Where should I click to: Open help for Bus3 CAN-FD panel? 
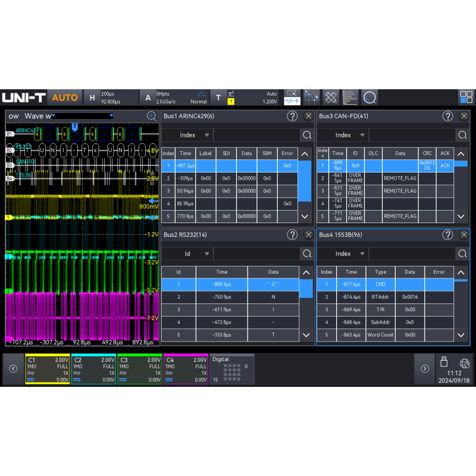[x=447, y=116]
